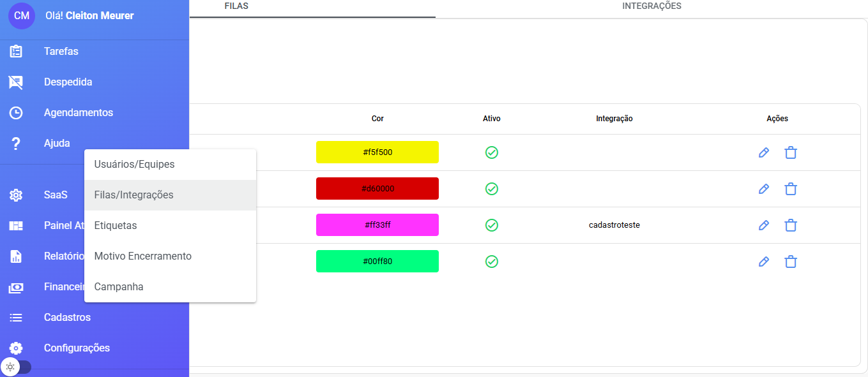Viewport: 868px width, 377px height.
Task: Click active checkmark of #ff33ff queue
Action: click(x=492, y=225)
